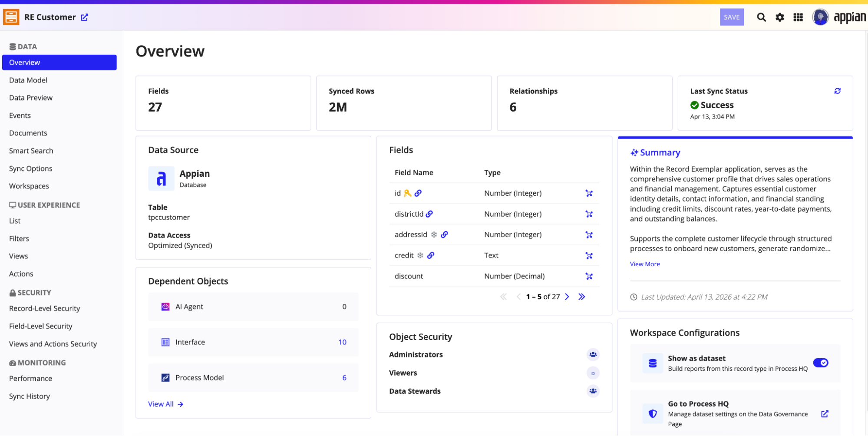
Task: Refresh the Last Sync Status
Action: (x=837, y=91)
